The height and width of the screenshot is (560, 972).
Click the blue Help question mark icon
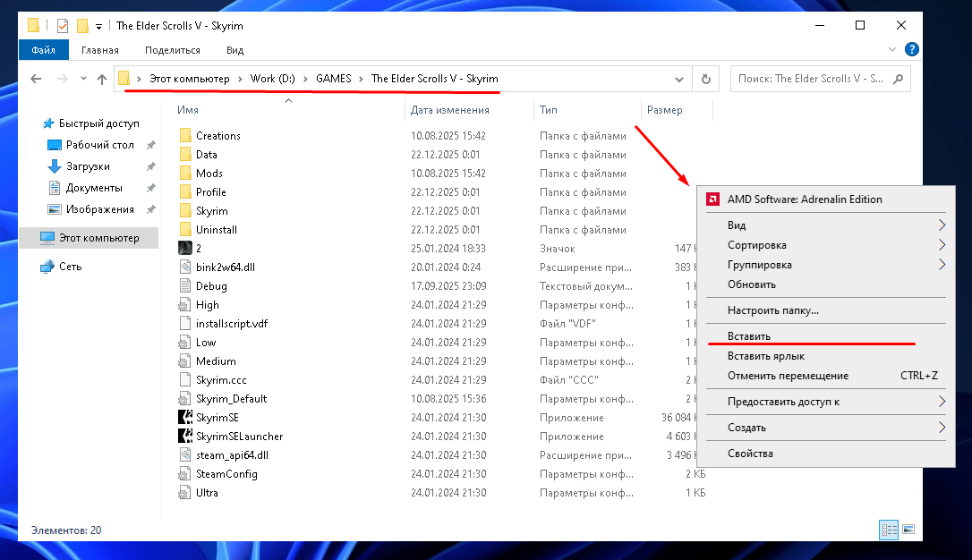(x=912, y=50)
